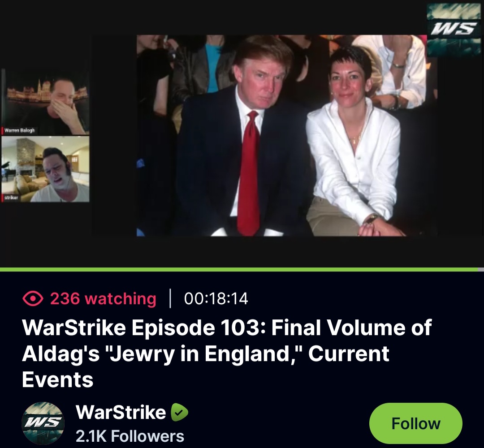Click the green verified checkmark badge
Screen dimensions: 484x448
pyautogui.click(x=180, y=412)
